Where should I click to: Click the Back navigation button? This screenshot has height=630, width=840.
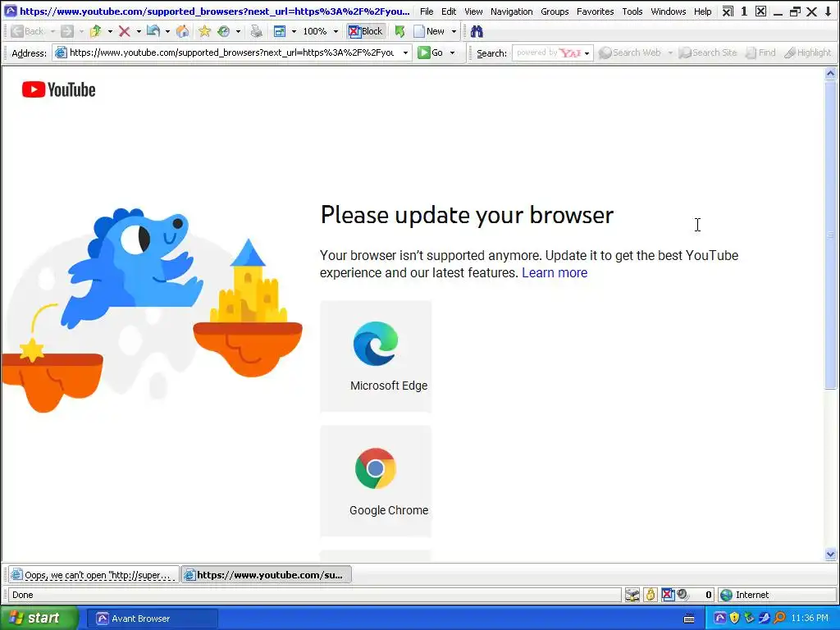(x=27, y=32)
